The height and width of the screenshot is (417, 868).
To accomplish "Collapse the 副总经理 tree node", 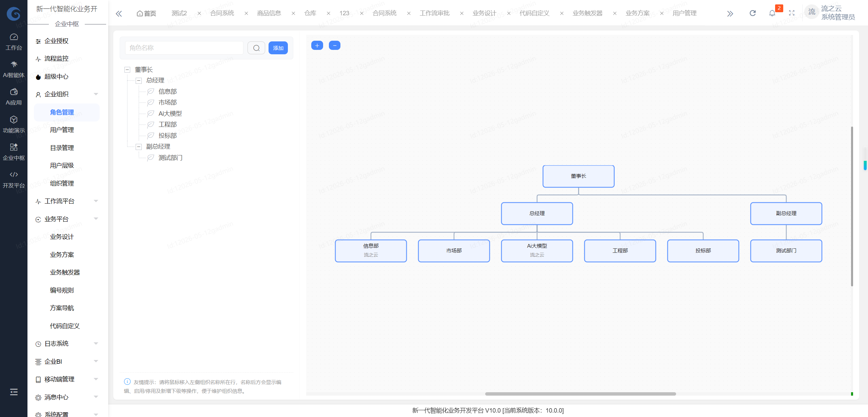I will pyautogui.click(x=139, y=147).
